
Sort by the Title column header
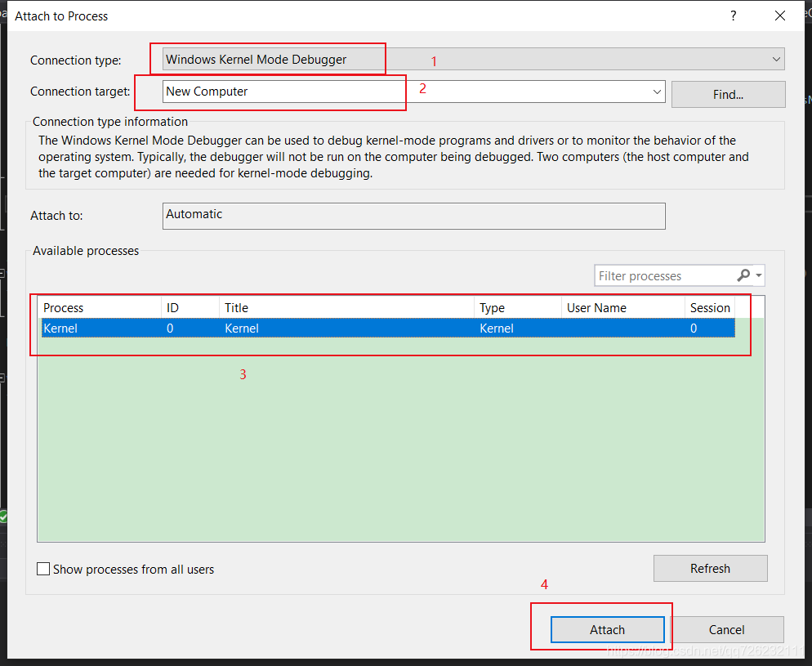346,307
